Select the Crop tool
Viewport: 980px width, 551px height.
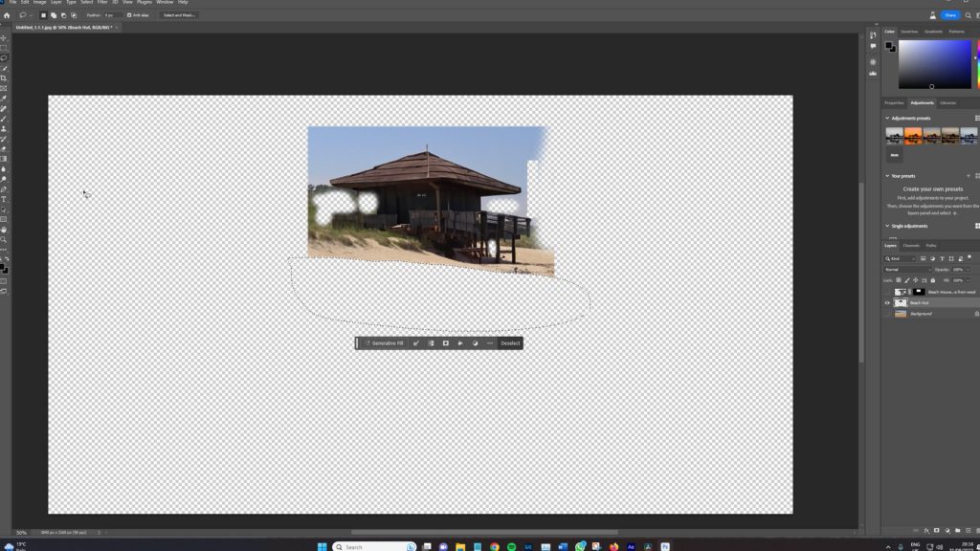pos(4,78)
